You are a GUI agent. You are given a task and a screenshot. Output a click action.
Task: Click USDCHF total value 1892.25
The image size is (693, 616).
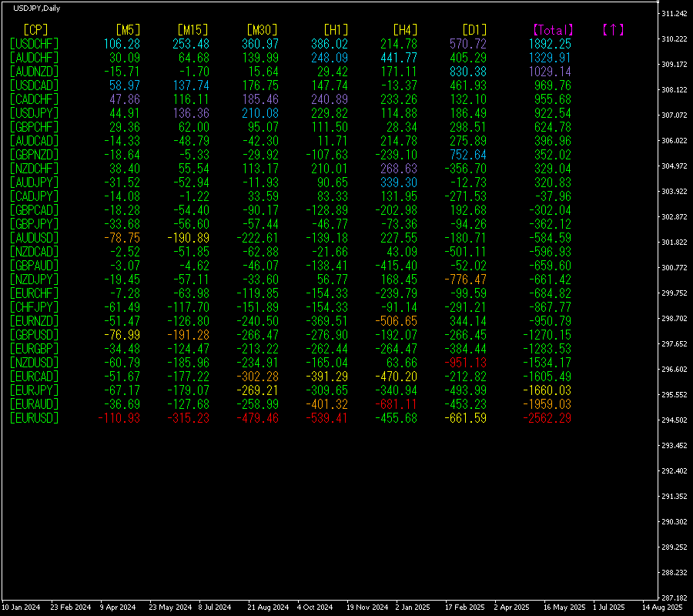(x=551, y=44)
